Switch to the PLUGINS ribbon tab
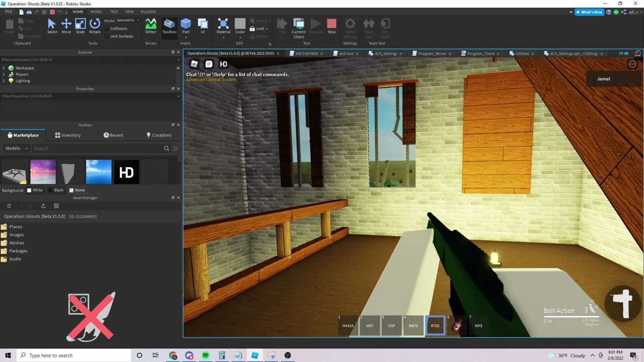644x362 pixels. coord(148,12)
